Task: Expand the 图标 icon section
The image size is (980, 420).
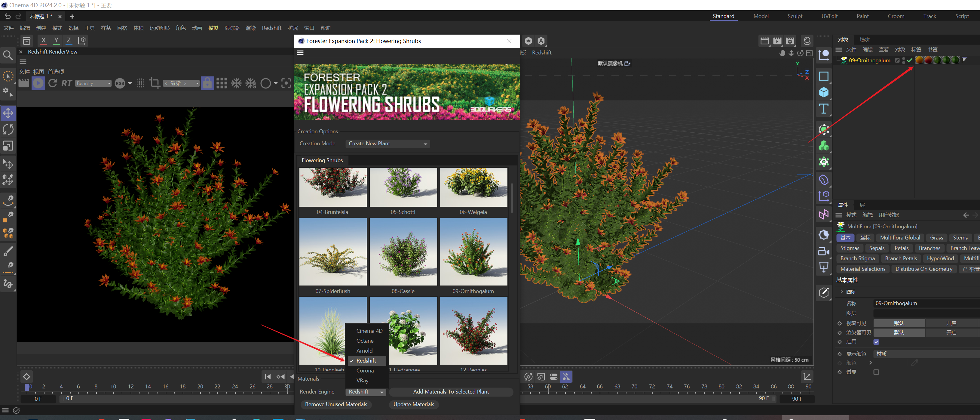Action: (842, 291)
